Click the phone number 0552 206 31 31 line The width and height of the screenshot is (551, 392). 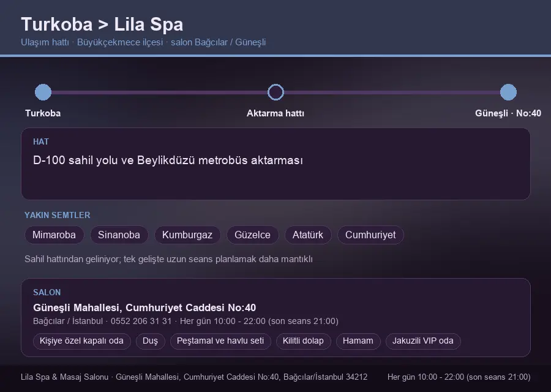pos(186,322)
